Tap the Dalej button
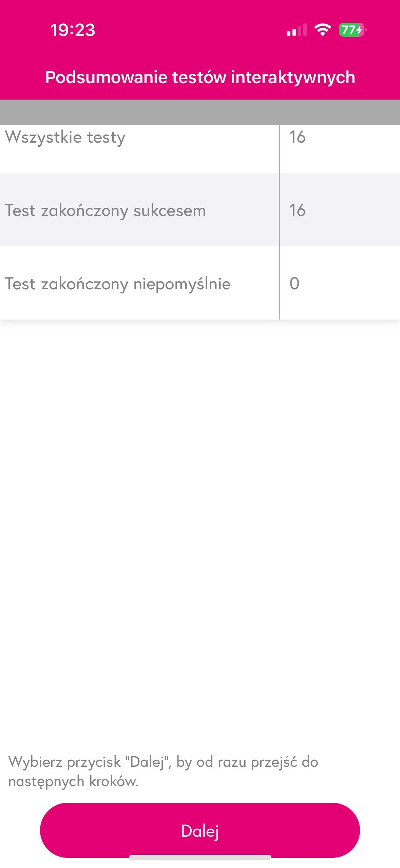400x868 pixels. [200, 830]
